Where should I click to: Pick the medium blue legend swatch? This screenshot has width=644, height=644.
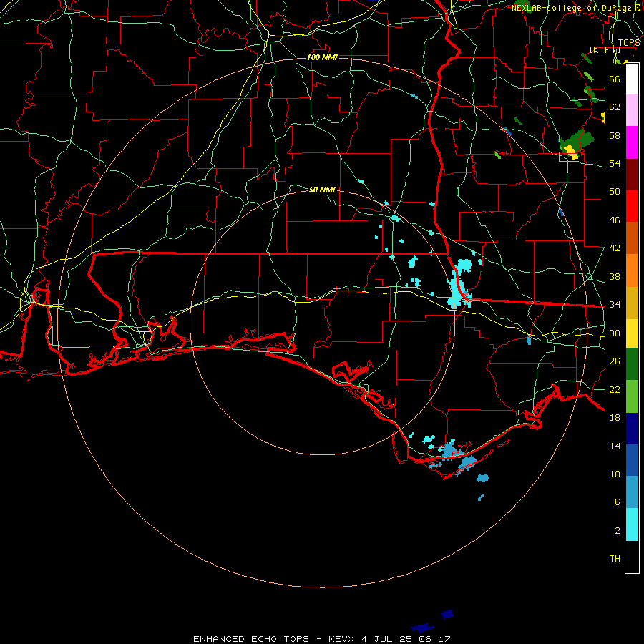[632, 460]
